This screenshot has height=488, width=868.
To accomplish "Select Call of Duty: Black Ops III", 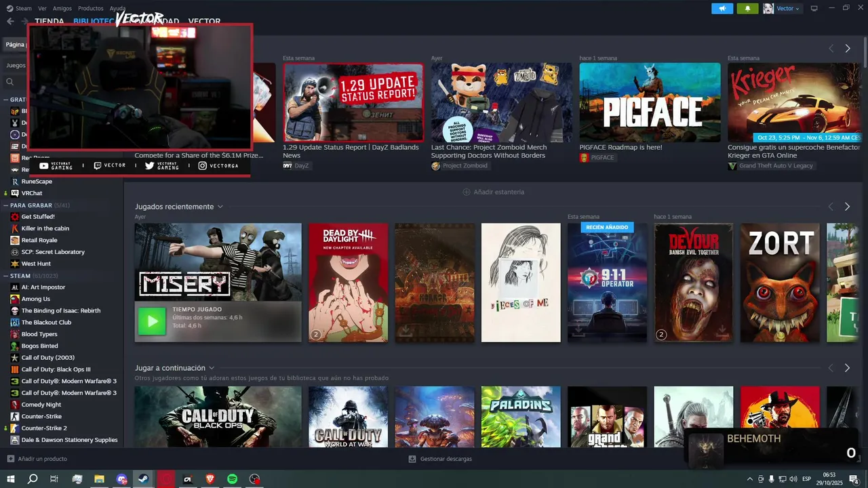I will tap(56, 369).
